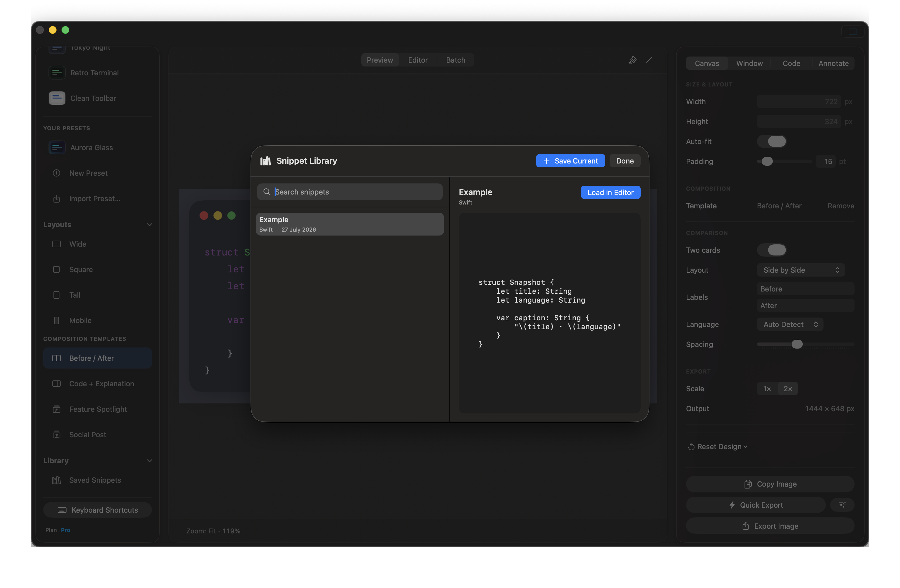Click the Before / After split-view icon
Image resolution: width=900 pixels, height=588 pixels.
pos(56,359)
